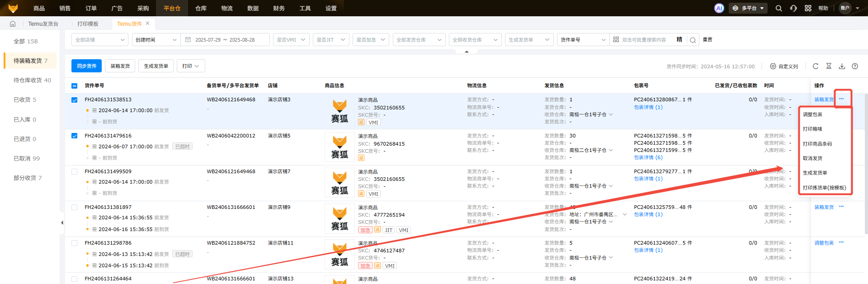Close the Temu货件 tab
Screen dimensions: 868x284
(147, 24)
